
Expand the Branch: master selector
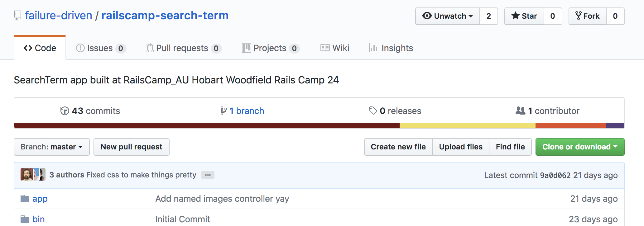pyautogui.click(x=52, y=147)
